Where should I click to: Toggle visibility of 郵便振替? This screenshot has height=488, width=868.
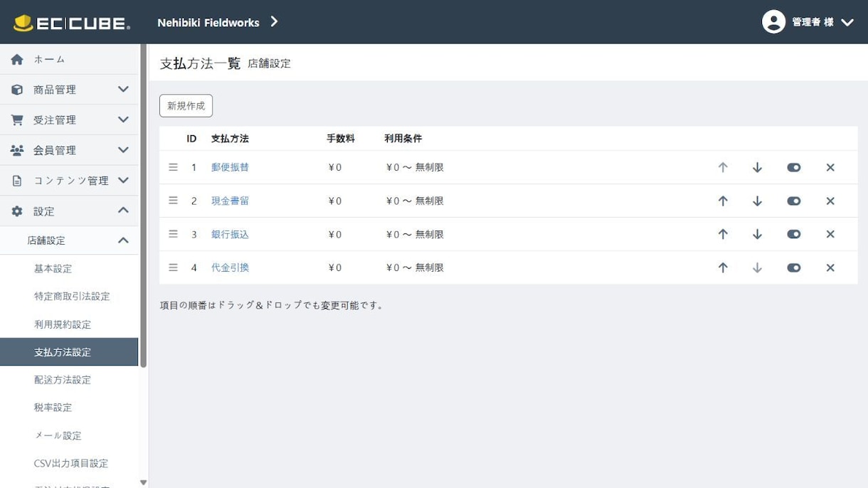pyautogui.click(x=794, y=168)
